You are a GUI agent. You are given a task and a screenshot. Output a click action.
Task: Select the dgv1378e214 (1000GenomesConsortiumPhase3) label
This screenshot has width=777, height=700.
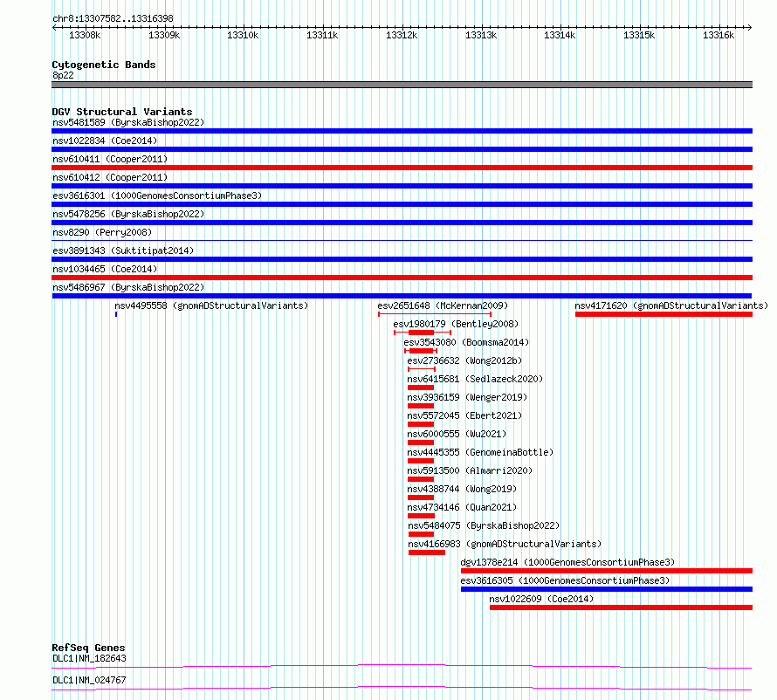[x=567, y=562]
